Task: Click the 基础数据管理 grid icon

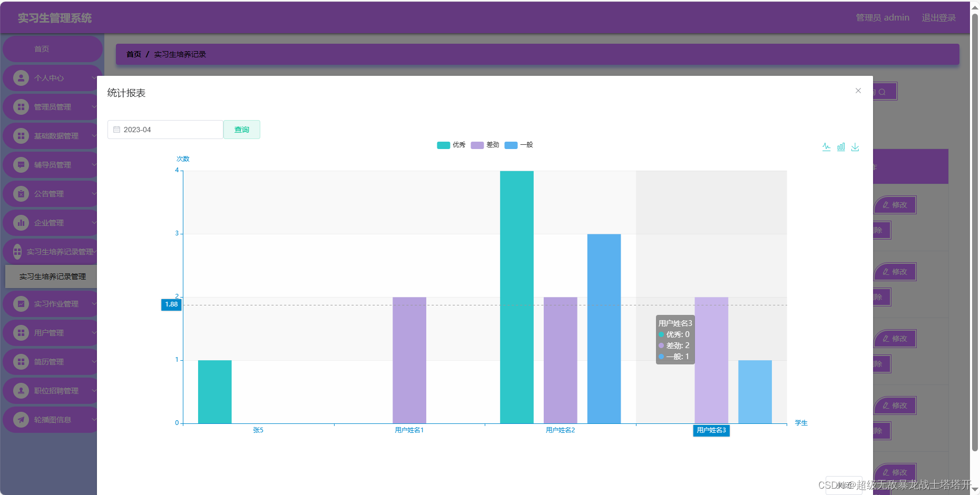Action: pos(21,136)
